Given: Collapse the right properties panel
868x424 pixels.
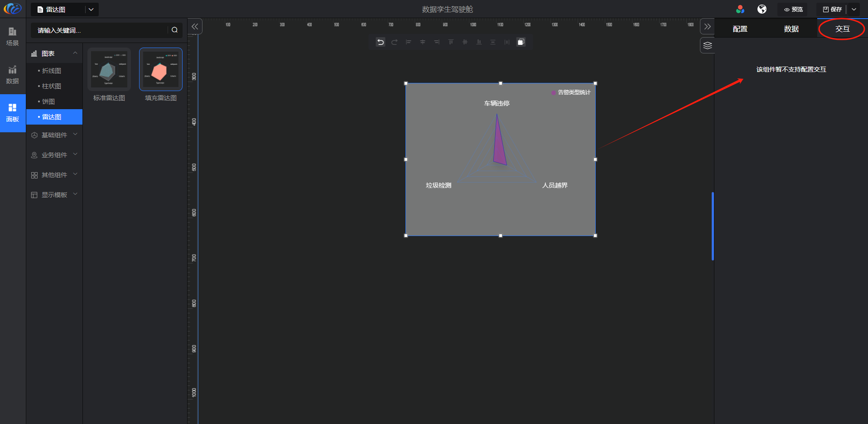Looking at the screenshot, I should coord(707,27).
